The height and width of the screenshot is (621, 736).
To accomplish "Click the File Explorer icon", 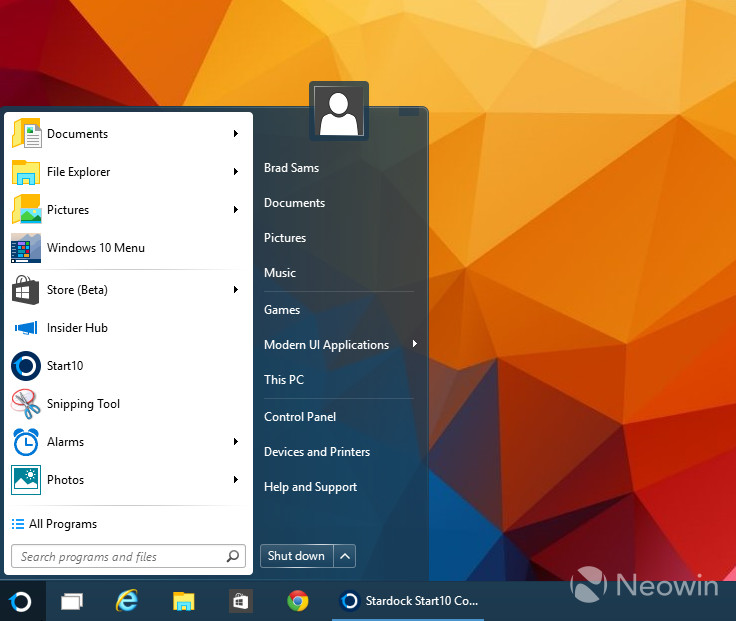I will coord(26,172).
